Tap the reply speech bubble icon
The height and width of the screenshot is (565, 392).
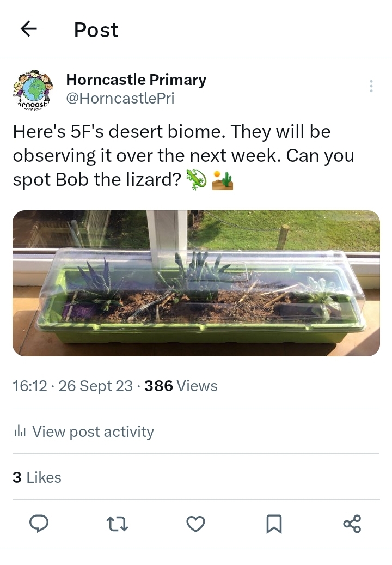pyautogui.click(x=39, y=524)
